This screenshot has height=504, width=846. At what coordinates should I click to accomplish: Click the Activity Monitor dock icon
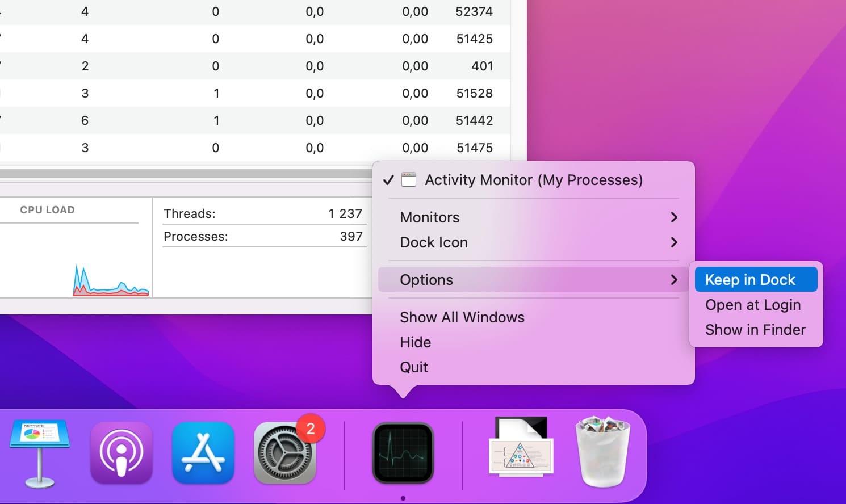click(403, 453)
